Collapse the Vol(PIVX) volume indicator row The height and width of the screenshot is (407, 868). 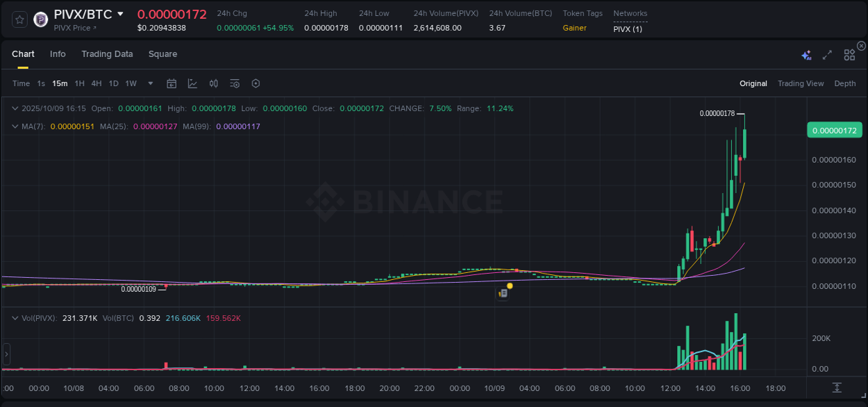[15, 318]
